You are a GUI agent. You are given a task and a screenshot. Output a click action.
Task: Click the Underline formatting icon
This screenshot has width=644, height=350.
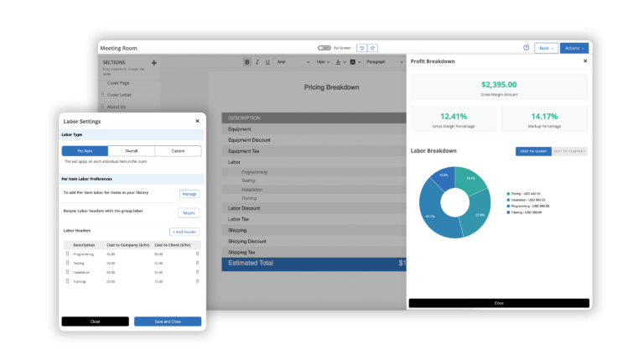[x=267, y=61]
